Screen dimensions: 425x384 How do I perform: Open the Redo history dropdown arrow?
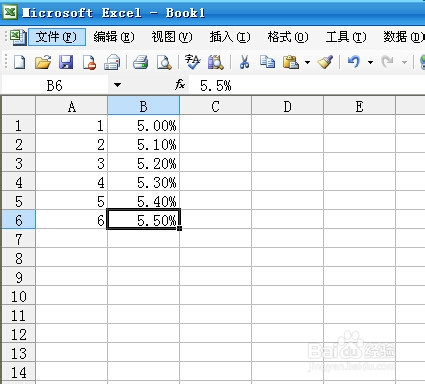(x=404, y=62)
